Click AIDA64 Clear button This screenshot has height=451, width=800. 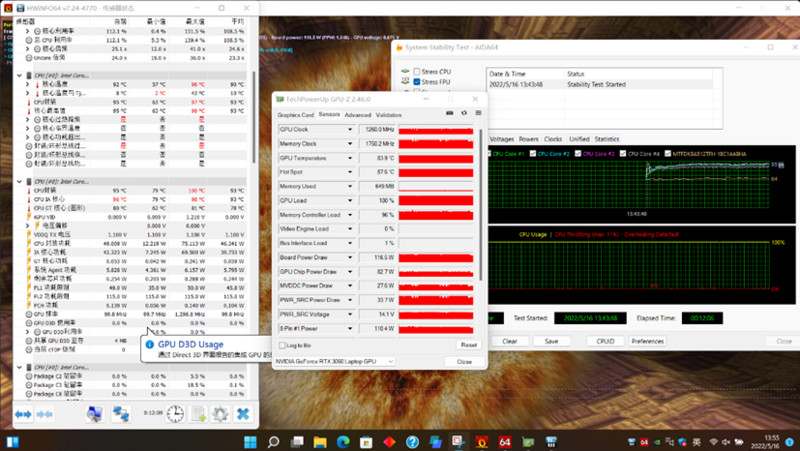(x=510, y=341)
